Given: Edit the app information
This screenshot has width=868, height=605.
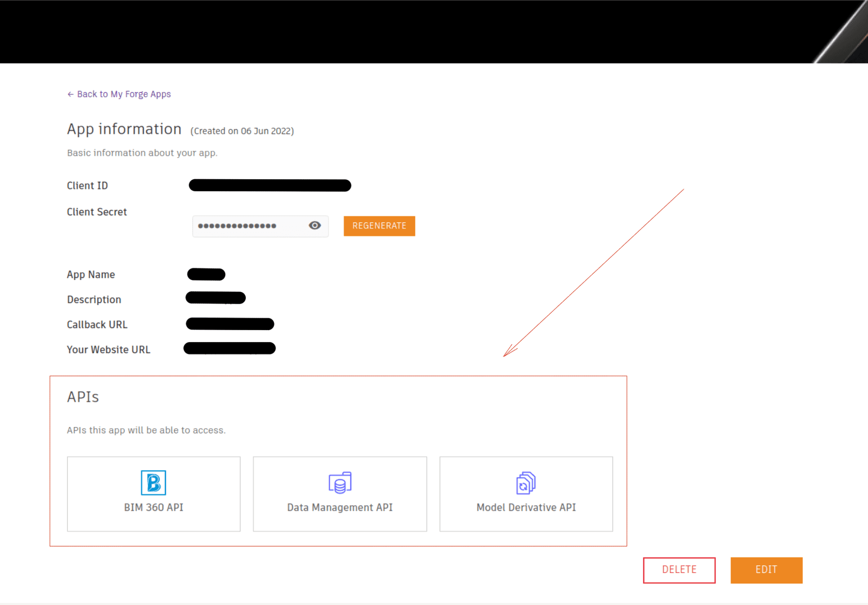Looking at the screenshot, I should [766, 570].
